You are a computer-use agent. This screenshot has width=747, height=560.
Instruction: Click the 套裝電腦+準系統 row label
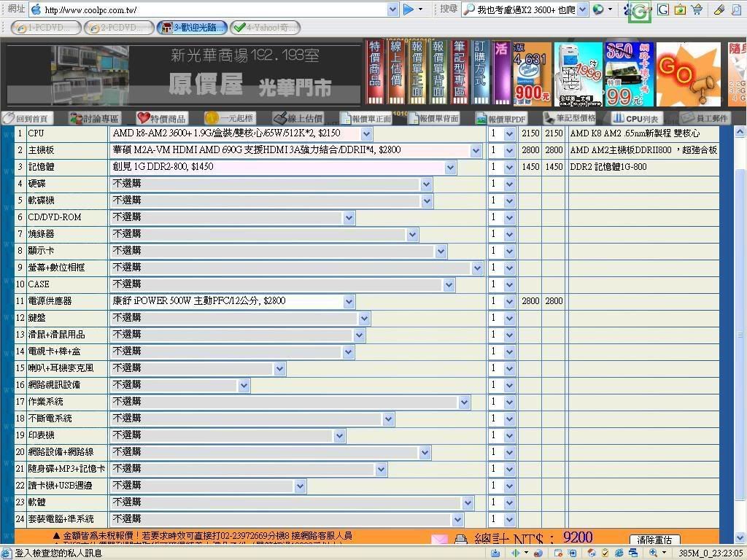[x=61, y=519]
